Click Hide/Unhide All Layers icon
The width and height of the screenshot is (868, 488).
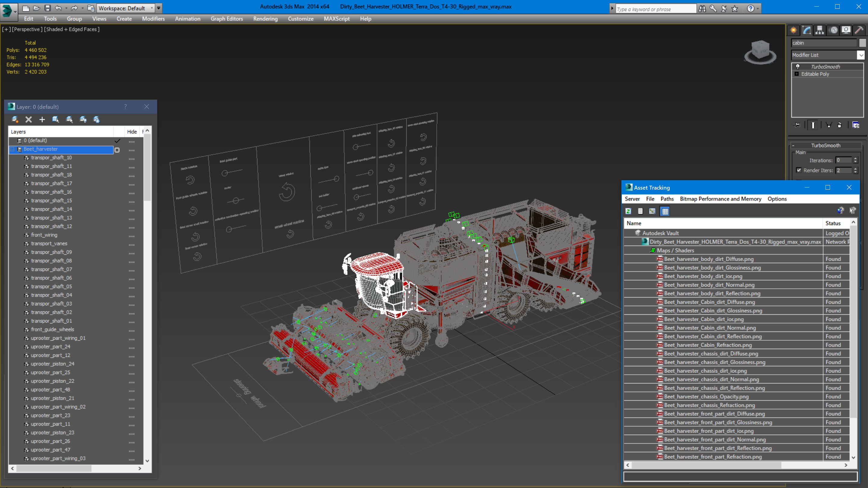pyautogui.click(x=83, y=119)
